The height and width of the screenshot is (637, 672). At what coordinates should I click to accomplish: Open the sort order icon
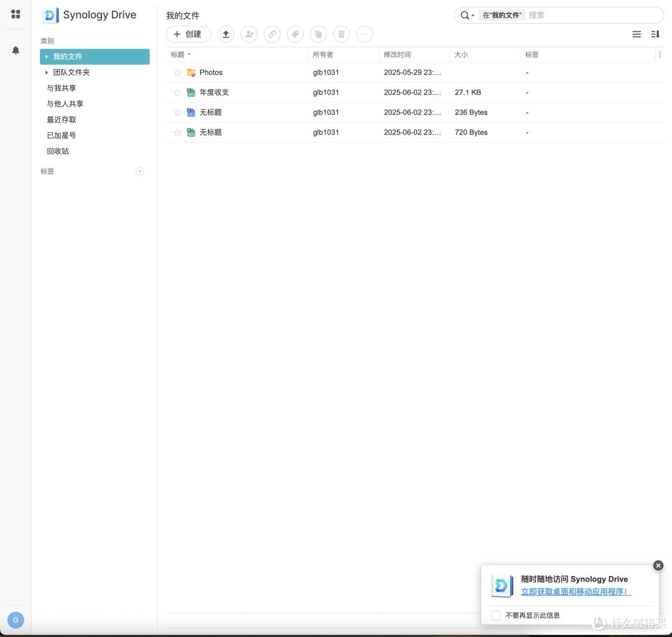tap(655, 34)
